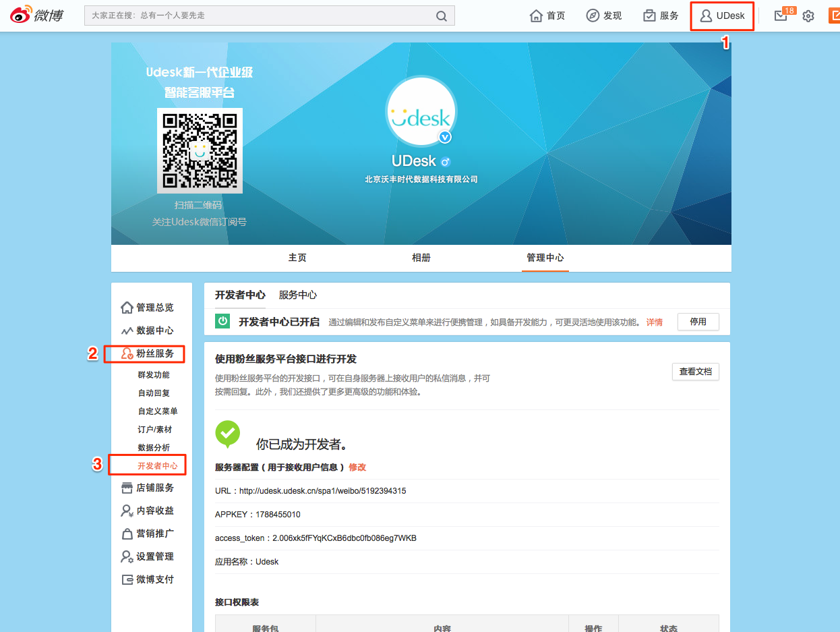Viewport: 840px width, 632px height.
Task: Open the 详情 link
Action: pos(654,322)
